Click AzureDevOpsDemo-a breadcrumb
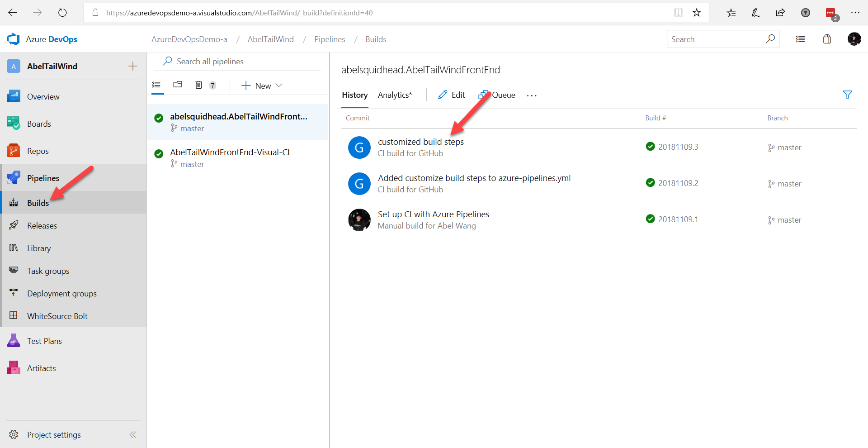868x448 pixels. (x=189, y=39)
